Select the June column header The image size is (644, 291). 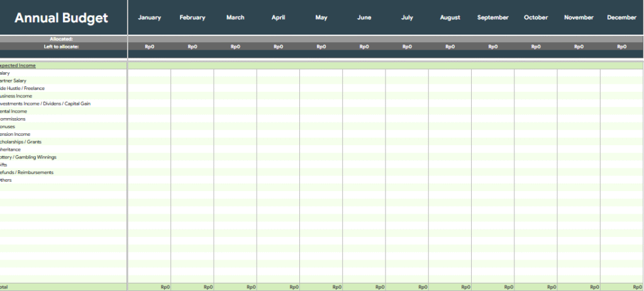point(364,18)
